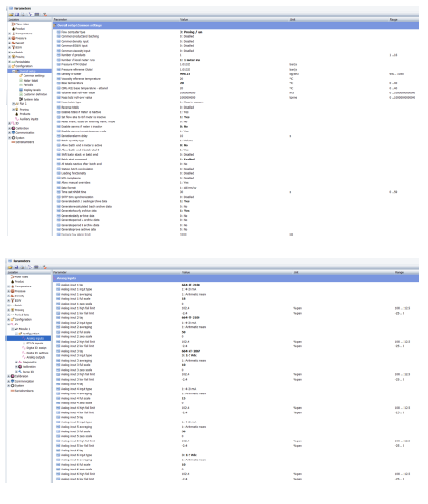Select the Analog input 3 input type row
The height and width of the screenshot is (504, 428).
236,356
